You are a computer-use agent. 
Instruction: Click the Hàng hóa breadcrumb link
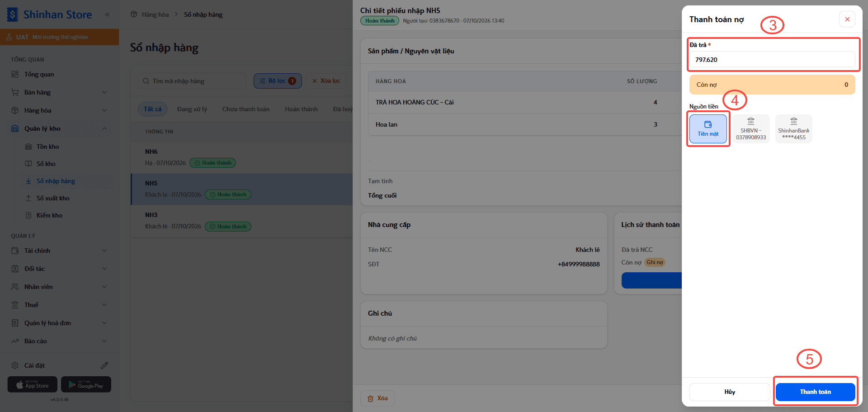coord(155,14)
